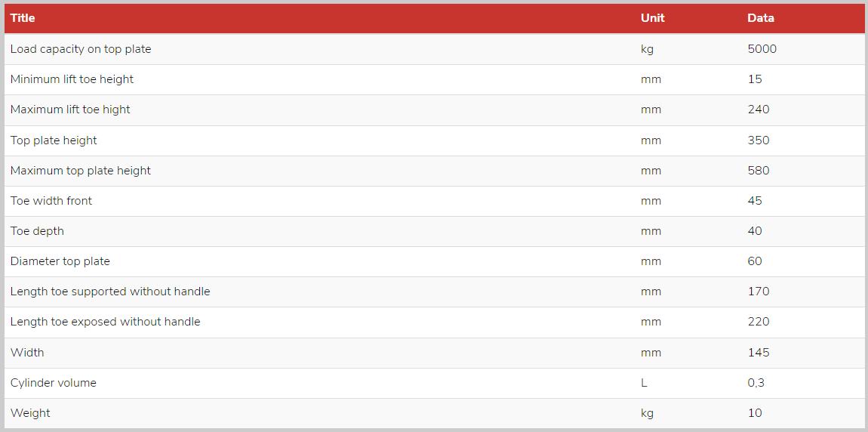
Task: Click the Maximum top plate height label
Action: click(80, 171)
